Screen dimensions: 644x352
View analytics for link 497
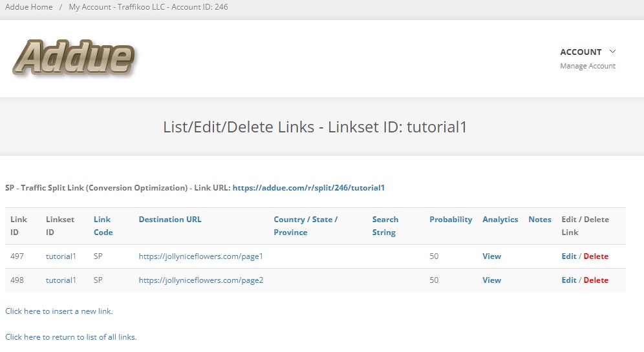[x=491, y=256]
